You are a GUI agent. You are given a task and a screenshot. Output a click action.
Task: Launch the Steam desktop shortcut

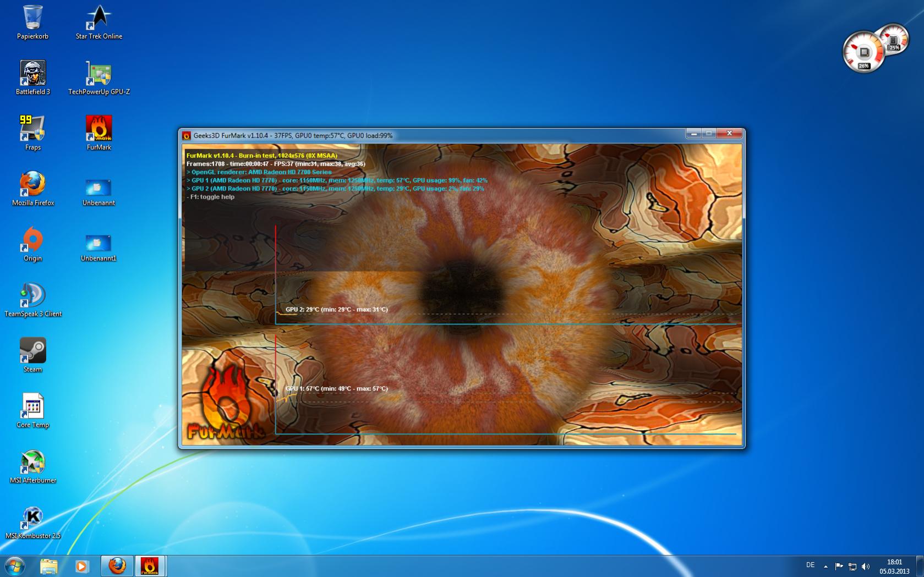(x=32, y=355)
